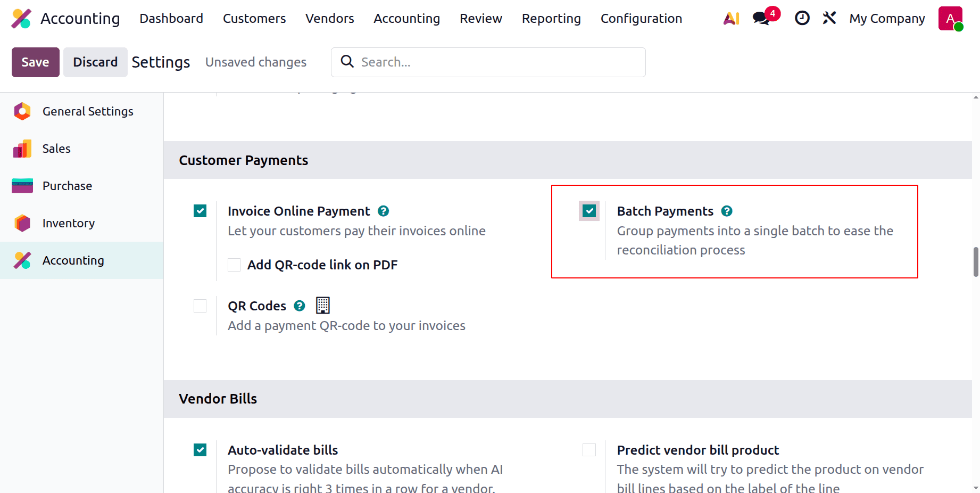Click the Sales sidebar icon

[22, 149]
